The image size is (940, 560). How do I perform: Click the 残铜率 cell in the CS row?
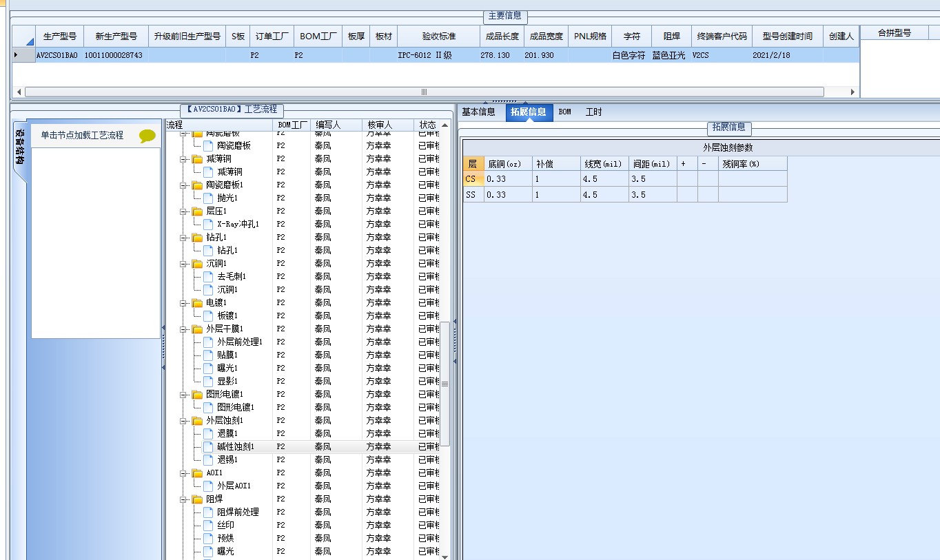753,179
